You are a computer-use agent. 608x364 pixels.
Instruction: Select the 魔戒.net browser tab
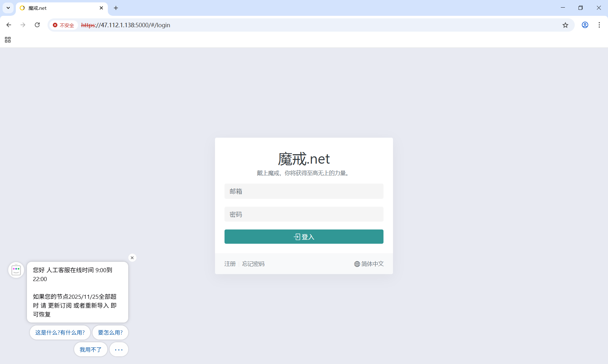[57, 8]
